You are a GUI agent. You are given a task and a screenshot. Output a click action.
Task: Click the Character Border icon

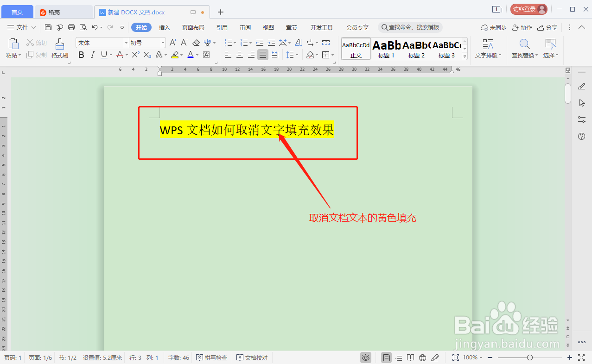click(x=206, y=55)
